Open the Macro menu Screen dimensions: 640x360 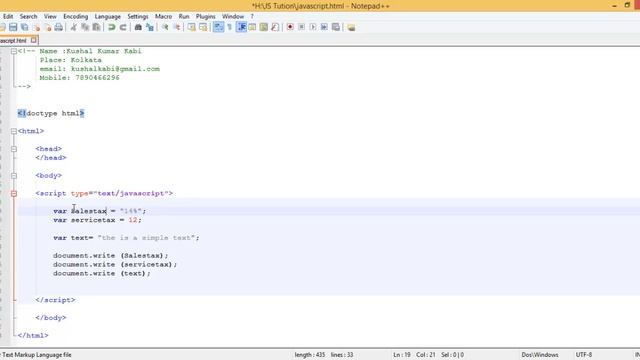(163, 16)
